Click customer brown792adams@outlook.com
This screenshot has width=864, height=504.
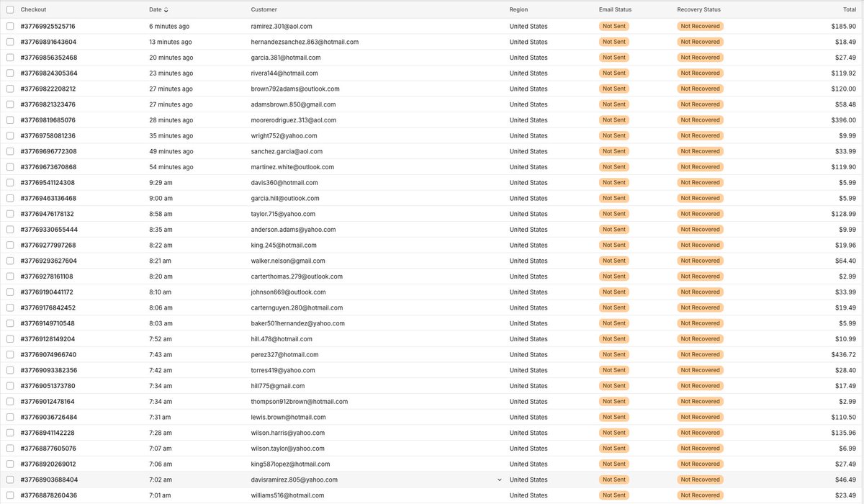coord(295,89)
